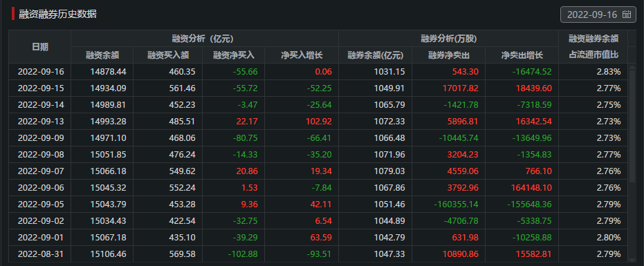
Task: Click 净买入增长 value 63.59
Action: tap(321, 238)
